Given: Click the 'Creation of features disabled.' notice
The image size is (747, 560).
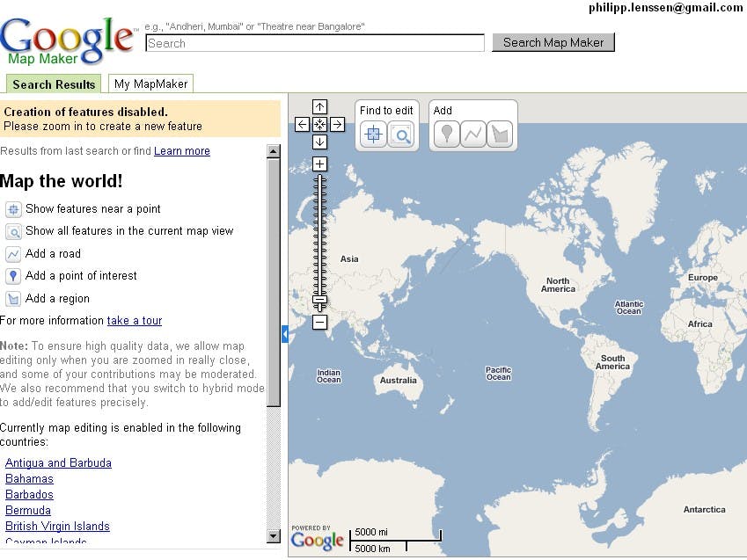Looking at the screenshot, I should click(x=85, y=112).
